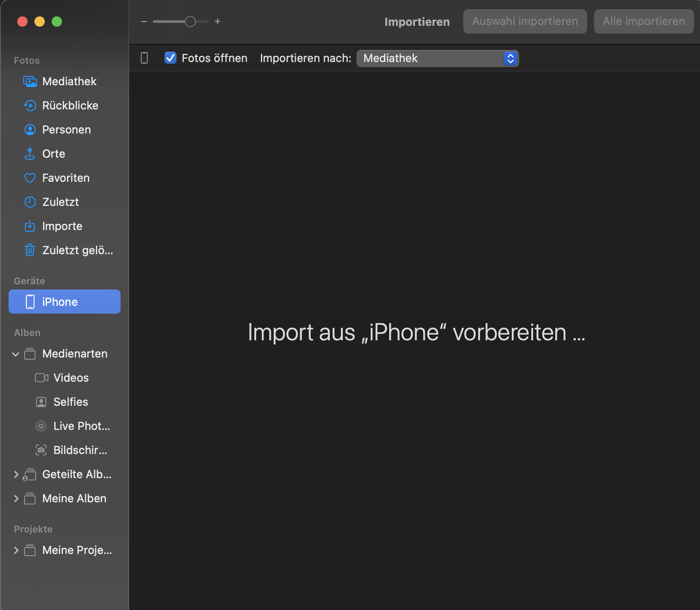Click the Zuletzt clock icon

[x=30, y=202]
